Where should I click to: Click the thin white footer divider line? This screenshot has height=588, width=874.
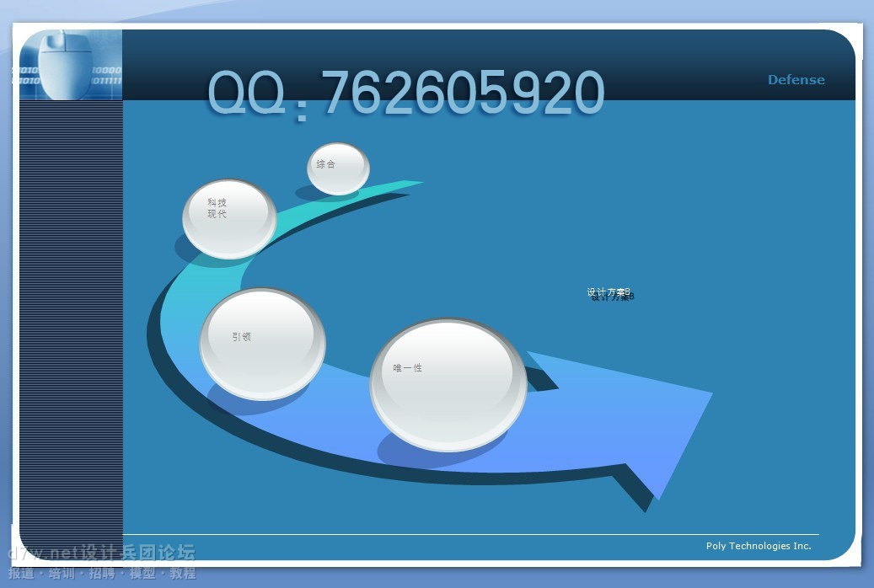pyautogui.click(x=470, y=534)
